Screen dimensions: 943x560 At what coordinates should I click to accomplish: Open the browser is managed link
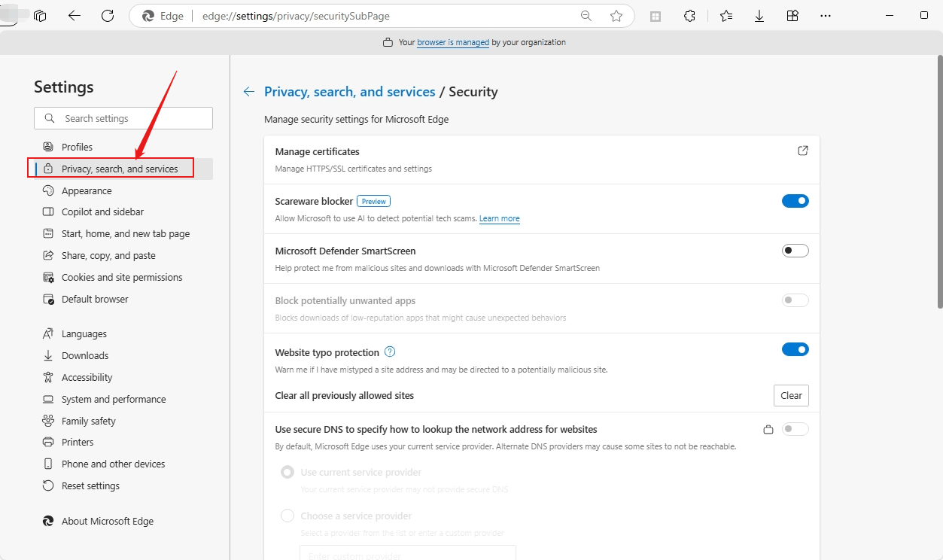453,43
